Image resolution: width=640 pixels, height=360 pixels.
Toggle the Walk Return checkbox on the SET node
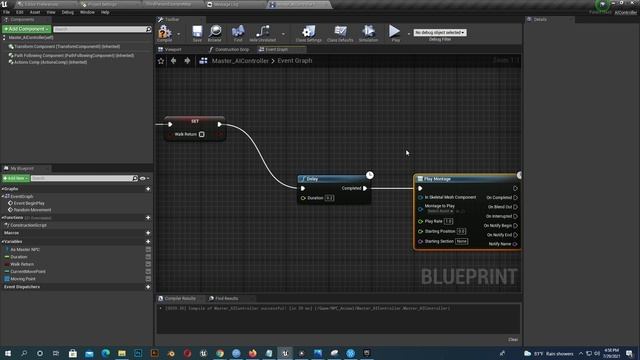tap(202, 134)
